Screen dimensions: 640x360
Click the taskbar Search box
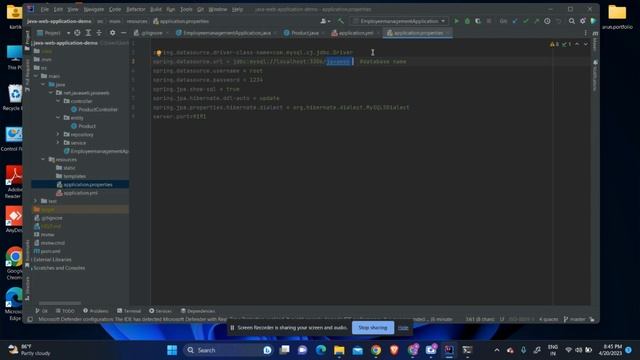(228, 350)
